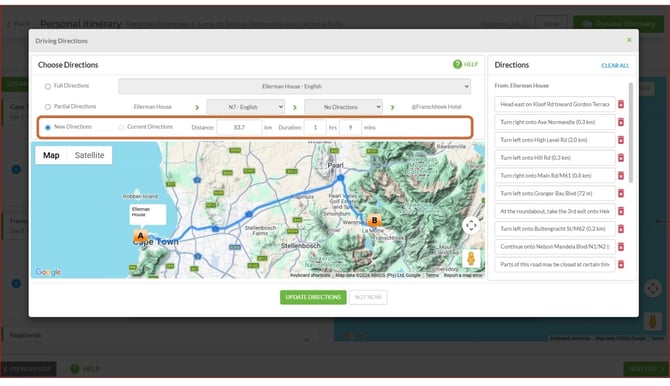Switch map to the Satellite view tab
The width and height of the screenshot is (670, 386).
tap(89, 155)
